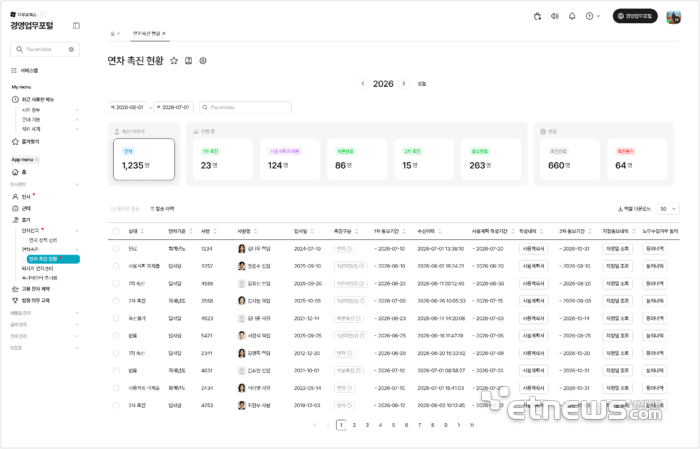Click the speaker announcement icon in header
This screenshot has width=700, height=449.
point(554,16)
